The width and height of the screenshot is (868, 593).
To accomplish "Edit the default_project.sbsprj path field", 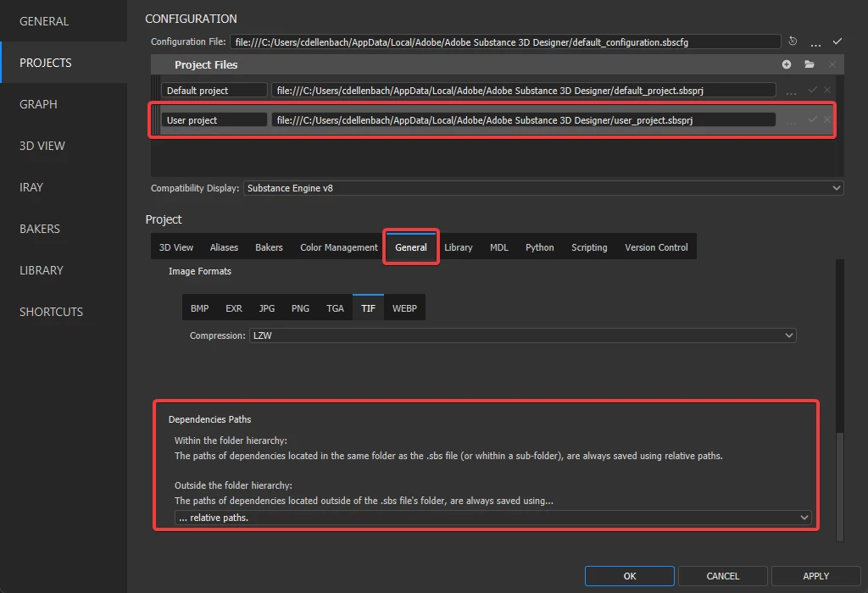I will pos(523,90).
